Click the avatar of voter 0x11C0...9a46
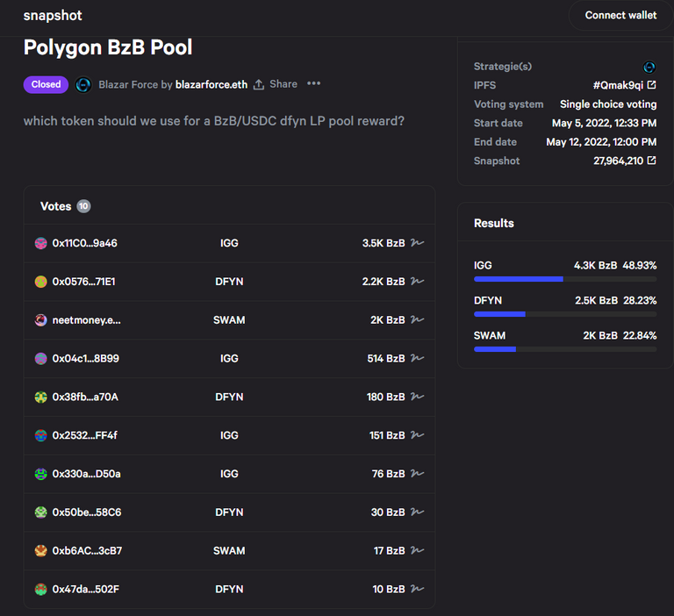Image resolution: width=674 pixels, height=616 pixels. [x=41, y=243]
